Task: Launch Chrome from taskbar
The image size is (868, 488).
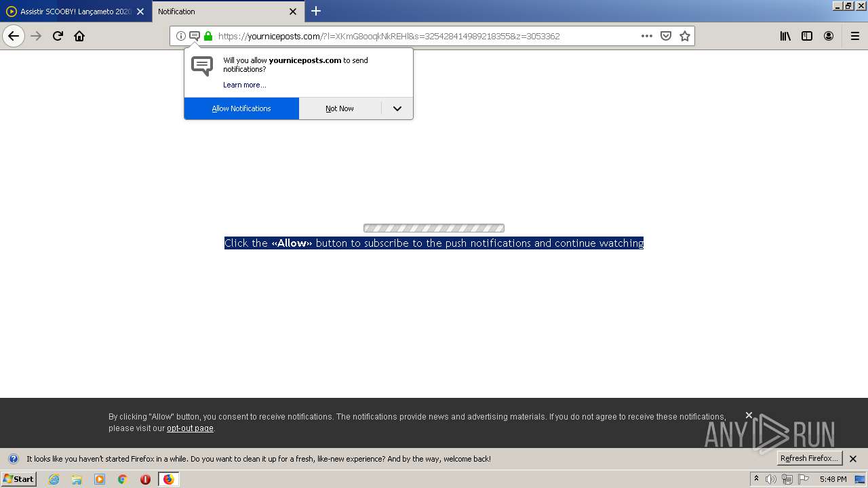Action: 123,479
